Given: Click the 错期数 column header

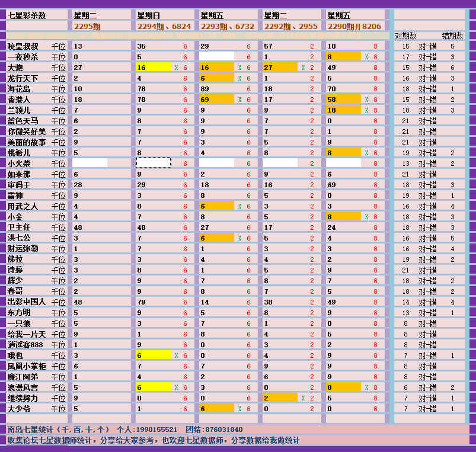Looking at the screenshot, I should pyautogui.click(x=452, y=36).
